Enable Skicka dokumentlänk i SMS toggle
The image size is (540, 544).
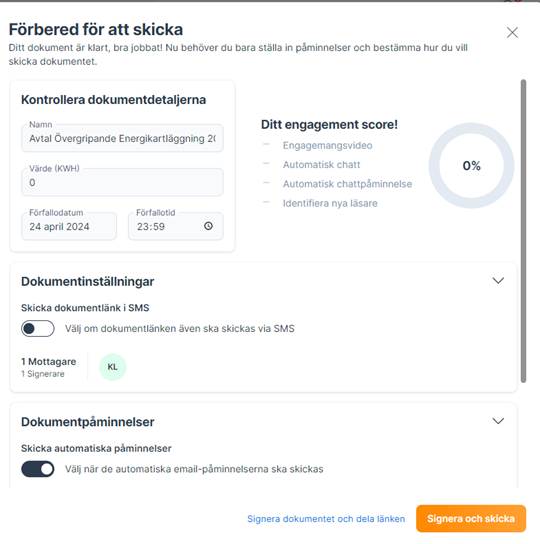(x=37, y=328)
